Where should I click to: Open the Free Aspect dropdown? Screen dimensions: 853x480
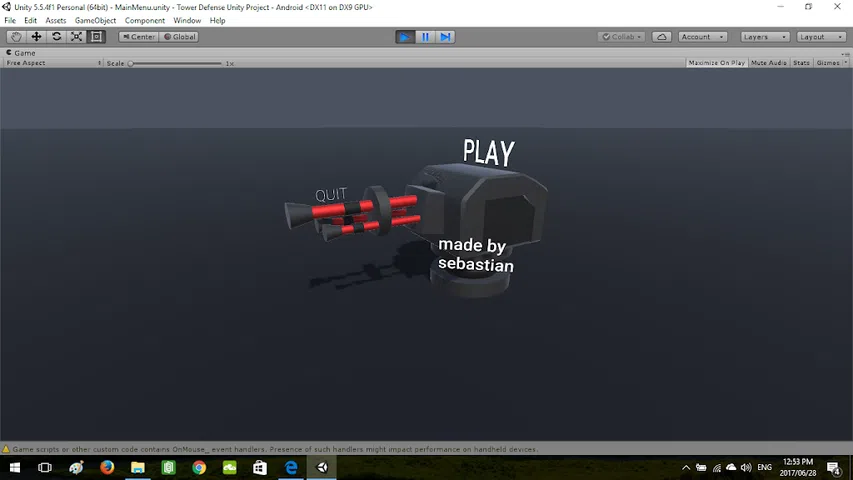coord(52,63)
